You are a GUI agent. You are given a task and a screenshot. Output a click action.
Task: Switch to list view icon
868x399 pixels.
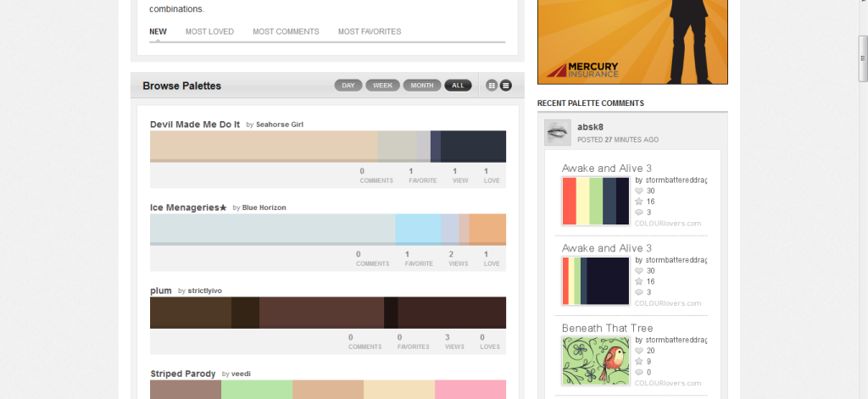505,86
